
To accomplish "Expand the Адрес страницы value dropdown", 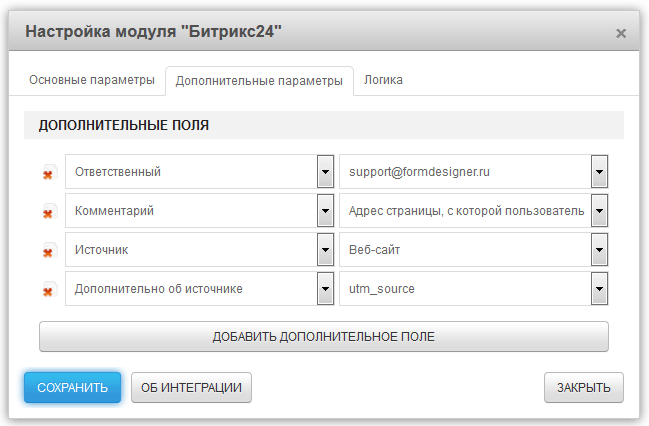I will coord(599,210).
